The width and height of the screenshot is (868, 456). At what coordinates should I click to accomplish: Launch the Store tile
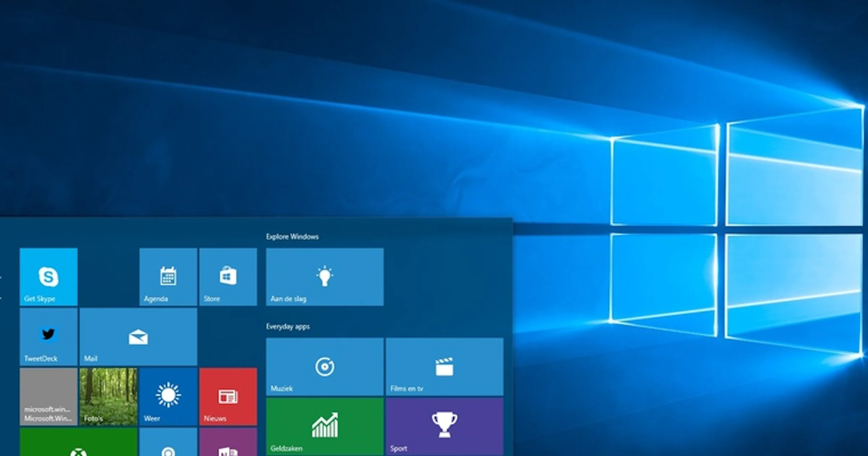[x=228, y=277]
